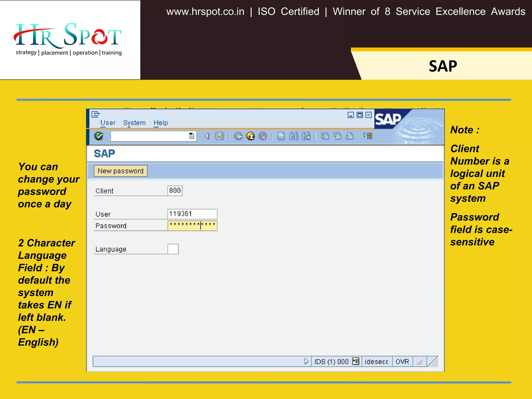The height and width of the screenshot is (399, 532).
Task: Click the green Back icon
Action: [x=238, y=136]
